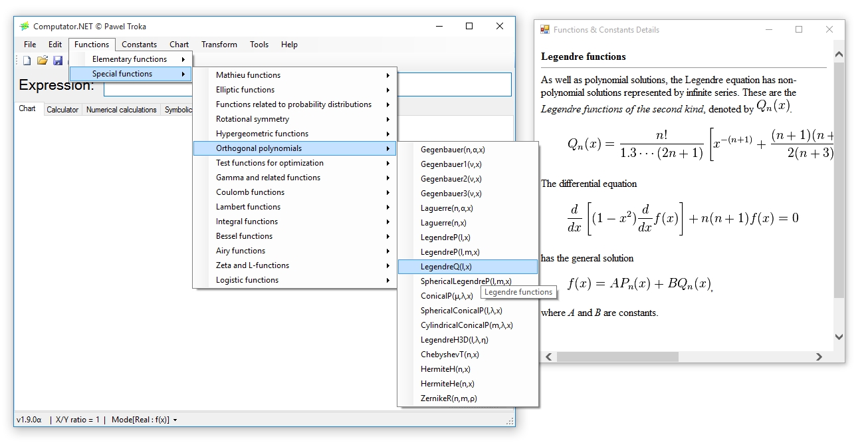
Task: Click the details window horizontal scrollbar thumb
Action: point(617,357)
